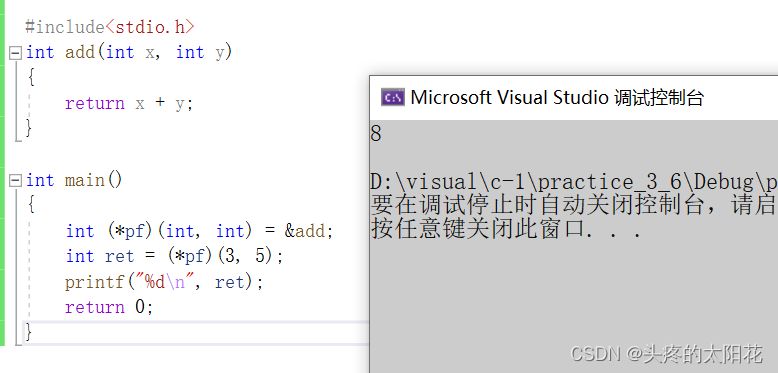Viewport: 778px width, 373px height.
Task: Click the function pointer pf declaration line
Action: click(x=199, y=231)
